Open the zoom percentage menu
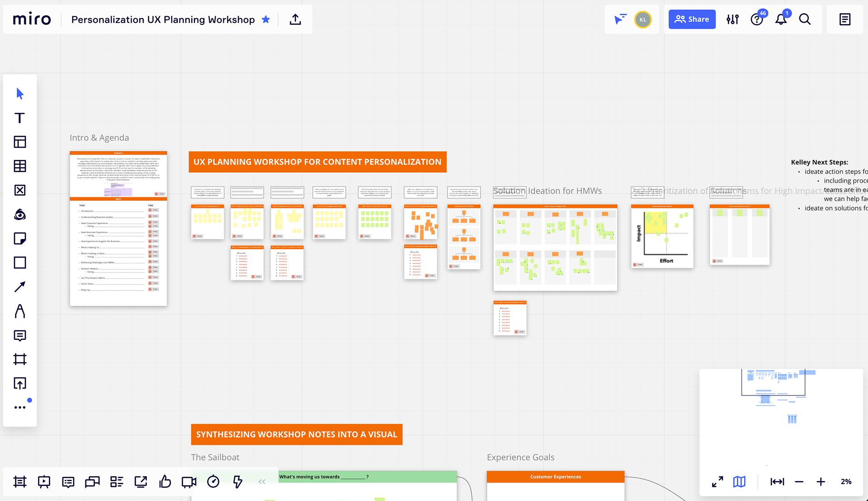 coord(846,482)
